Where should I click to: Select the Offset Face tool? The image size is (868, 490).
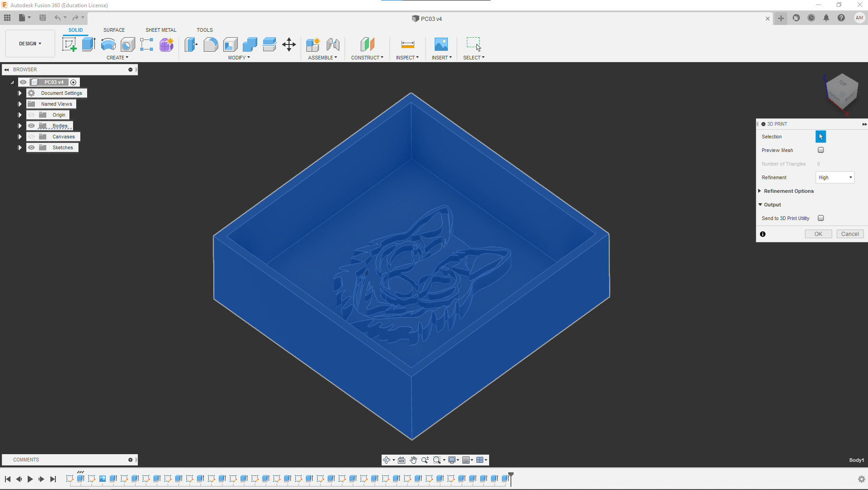pos(269,44)
